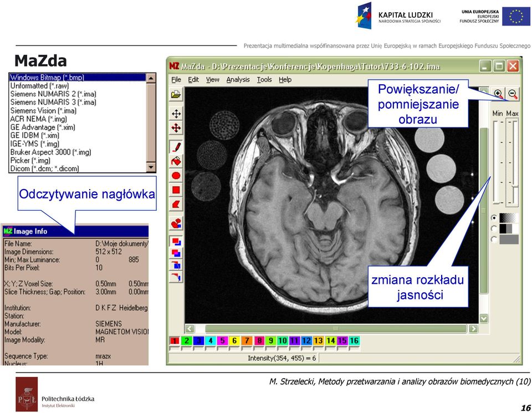This screenshot has height=413, width=532.
Task: Select the black four-arrow move tool
Action: click(176, 114)
